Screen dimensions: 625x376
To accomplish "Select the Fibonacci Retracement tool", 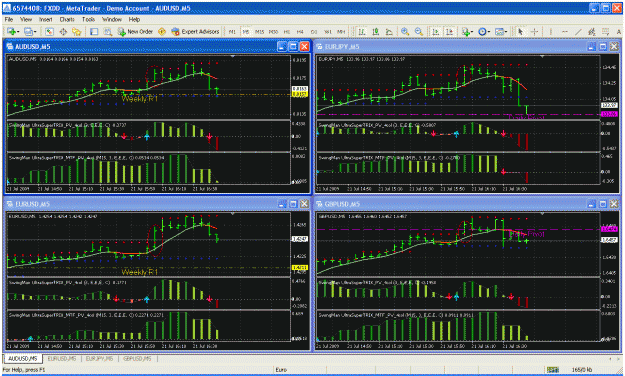I will click(605, 31).
